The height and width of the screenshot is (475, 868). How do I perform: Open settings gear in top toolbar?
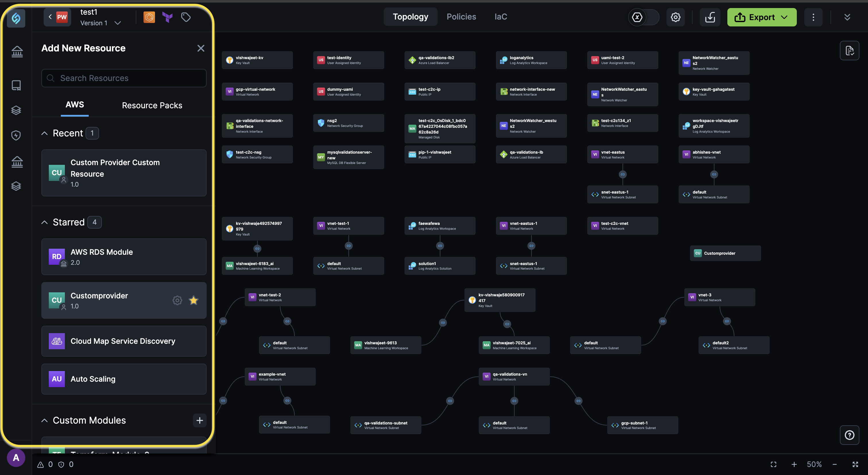tap(675, 17)
